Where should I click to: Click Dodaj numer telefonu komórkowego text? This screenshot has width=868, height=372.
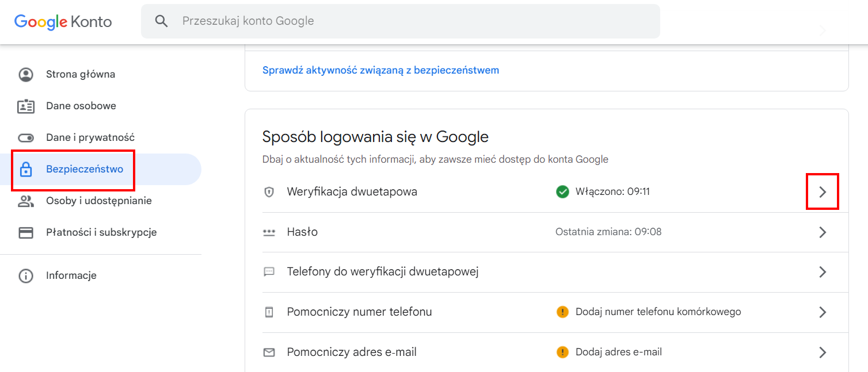click(x=658, y=312)
